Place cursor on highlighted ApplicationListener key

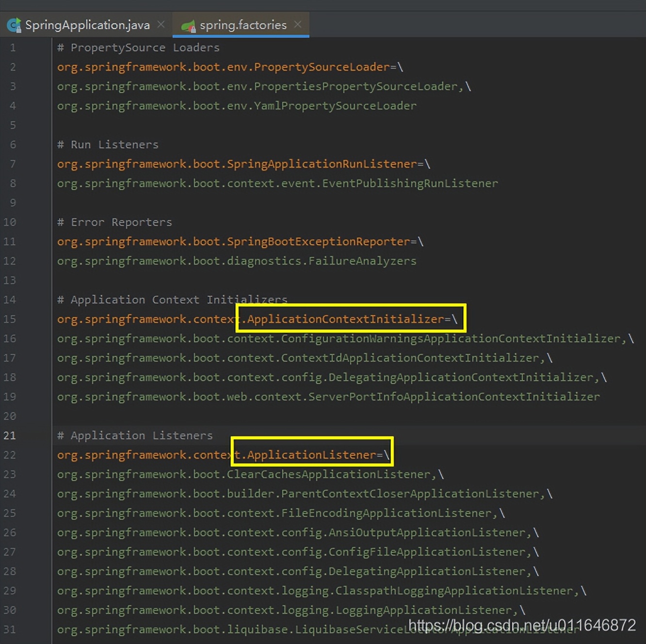(x=311, y=455)
